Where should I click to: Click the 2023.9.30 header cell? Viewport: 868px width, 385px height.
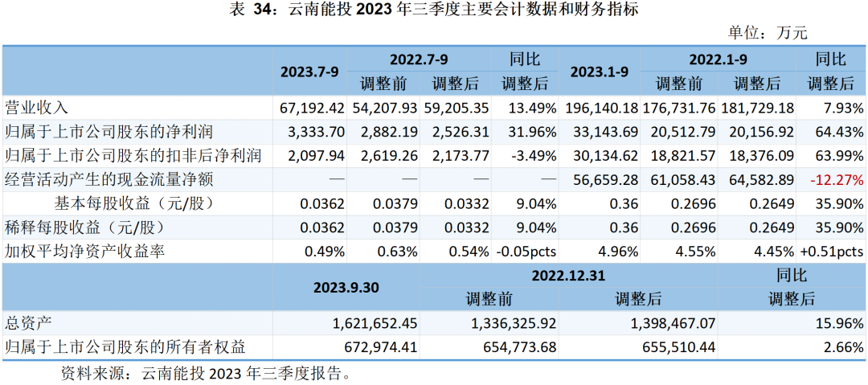coord(346,287)
